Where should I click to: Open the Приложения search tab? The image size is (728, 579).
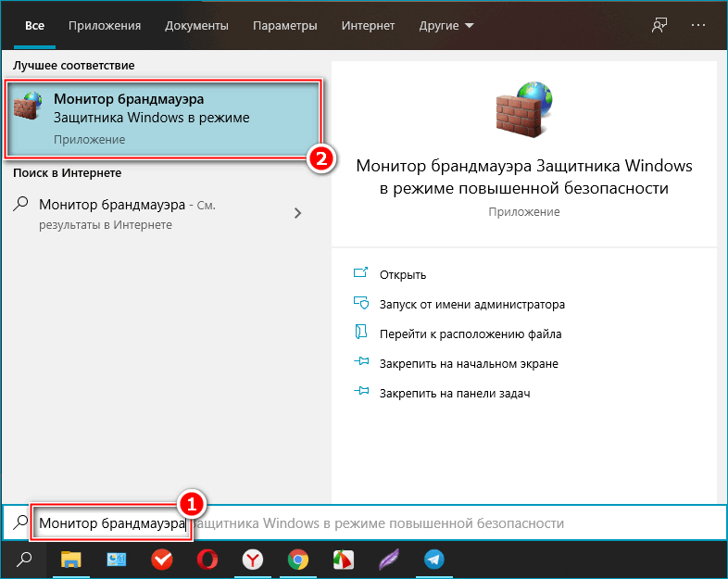(x=105, y=26)
